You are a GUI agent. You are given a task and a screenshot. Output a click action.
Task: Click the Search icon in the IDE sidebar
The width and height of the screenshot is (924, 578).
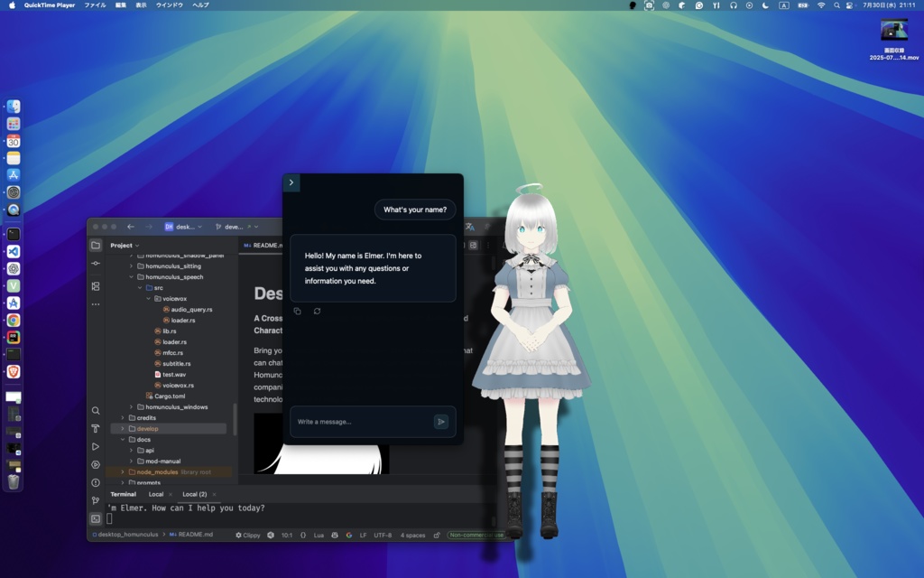[x=96, y=411]
